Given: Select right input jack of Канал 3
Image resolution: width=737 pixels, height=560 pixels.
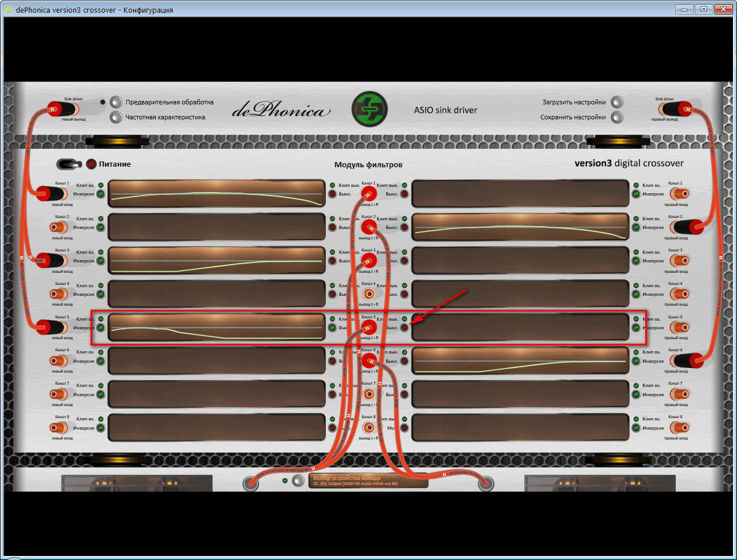Looking at the screenshot, I should pos(679,261).
